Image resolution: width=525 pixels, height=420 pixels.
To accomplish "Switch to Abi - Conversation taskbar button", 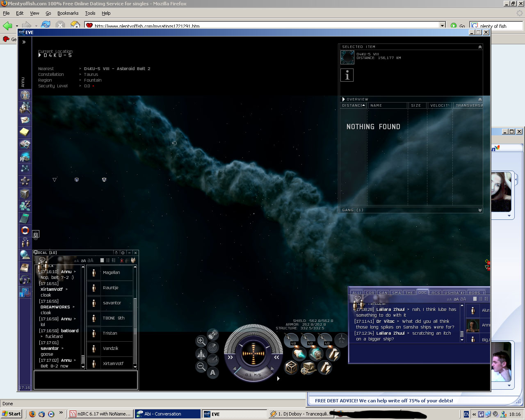I will (168, 414).
